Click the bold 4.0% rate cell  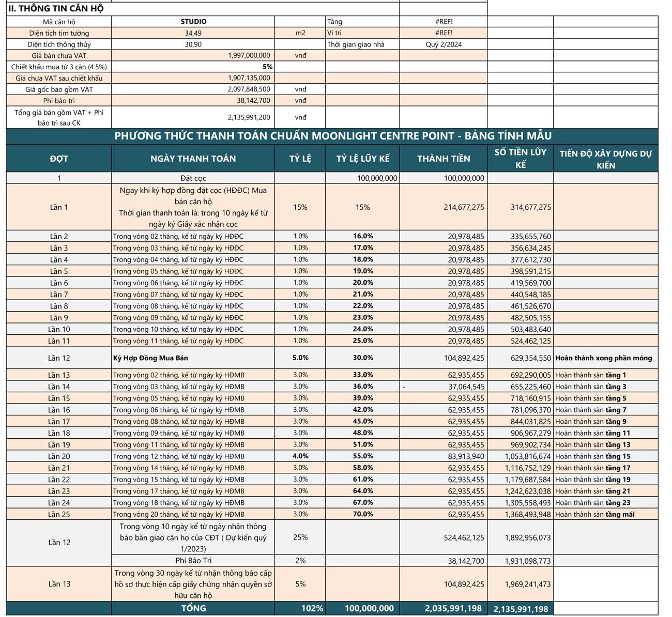[x=300, y=456]
